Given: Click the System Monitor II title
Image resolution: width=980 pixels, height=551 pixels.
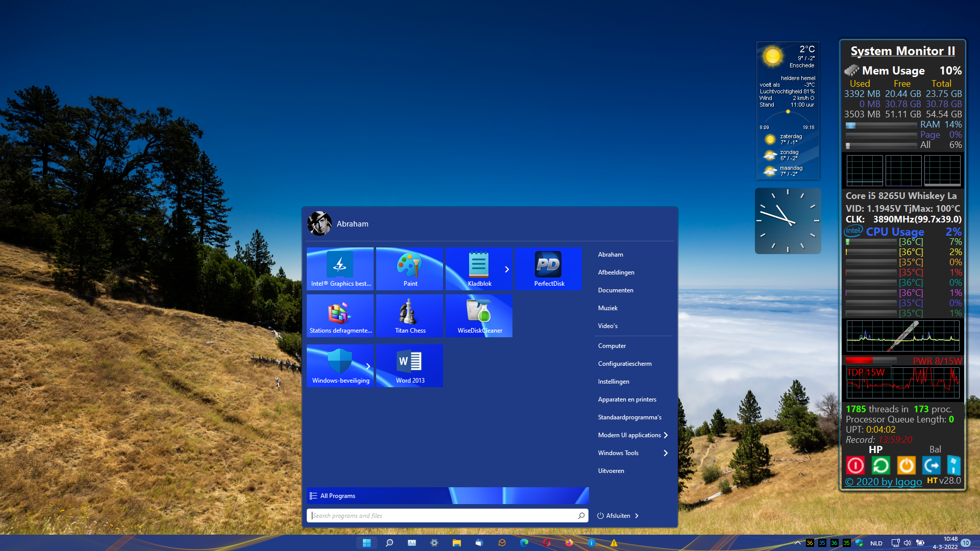Looking at the screenshot, I should coord(902,51).
